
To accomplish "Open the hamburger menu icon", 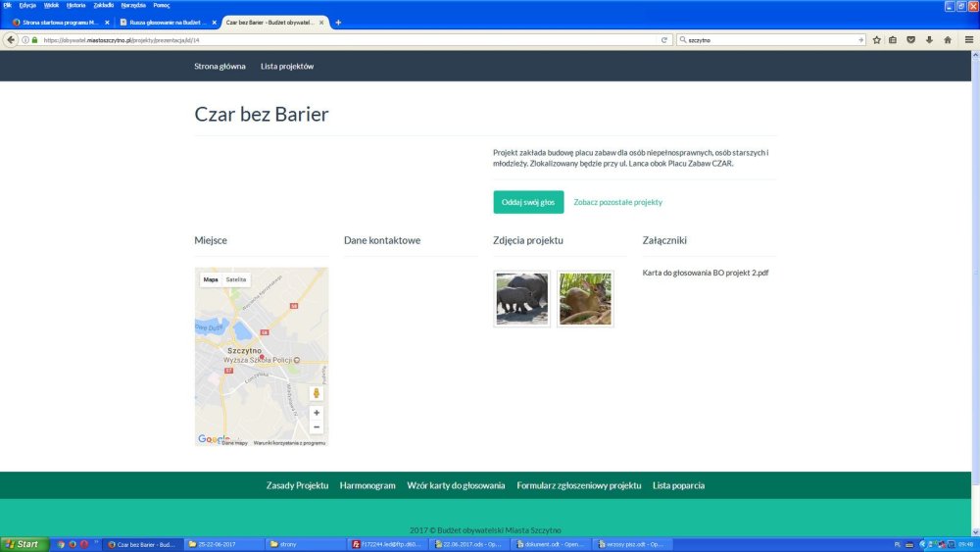I will [968, 40].
